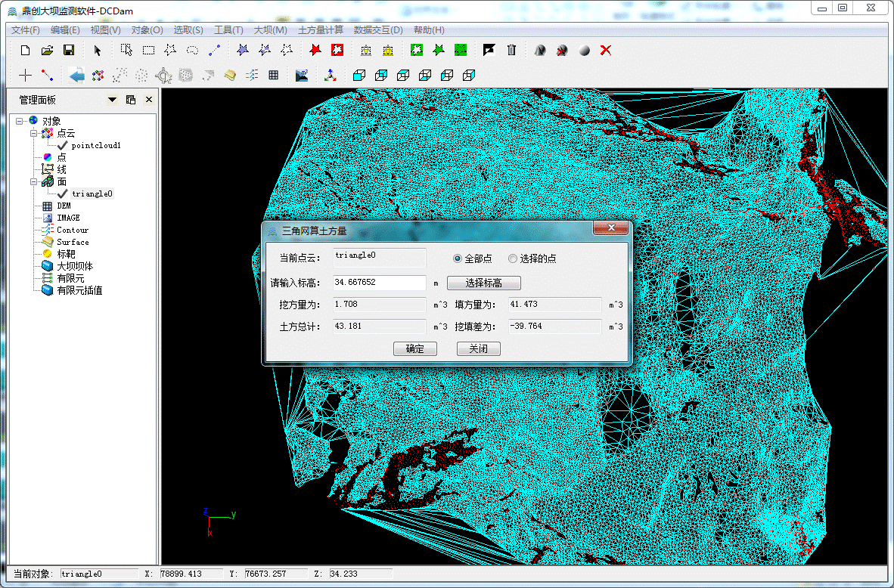Open the 大坝(M) menu
The width and height of the screenshot is (894, 588).
pos(270,30)
